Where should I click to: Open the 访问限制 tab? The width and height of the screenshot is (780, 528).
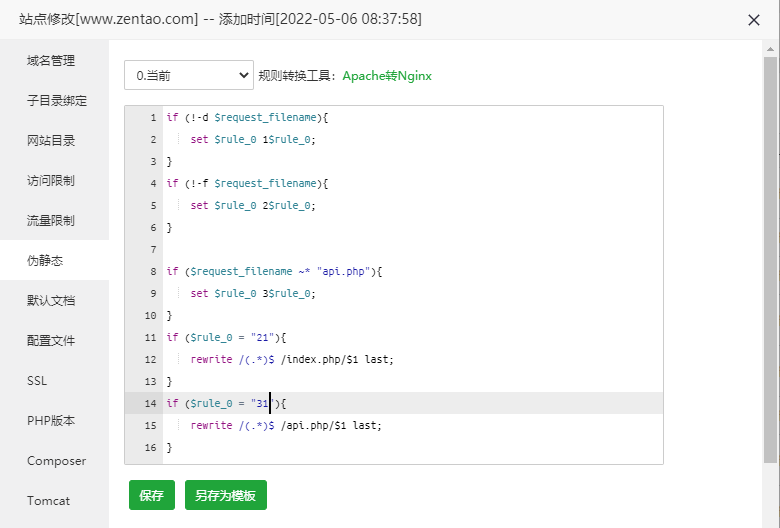coord(52,180)
